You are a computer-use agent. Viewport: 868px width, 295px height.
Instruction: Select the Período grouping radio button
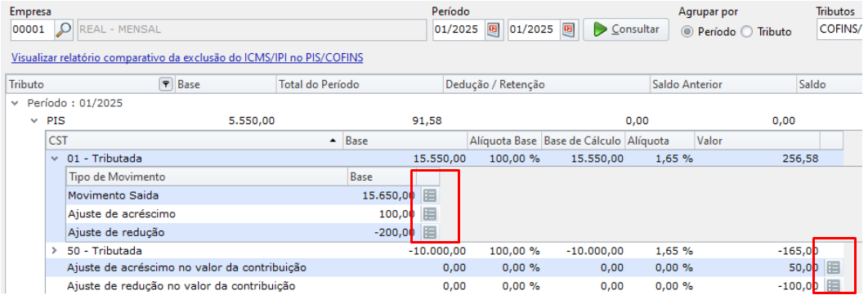click(x=687, y=32)
